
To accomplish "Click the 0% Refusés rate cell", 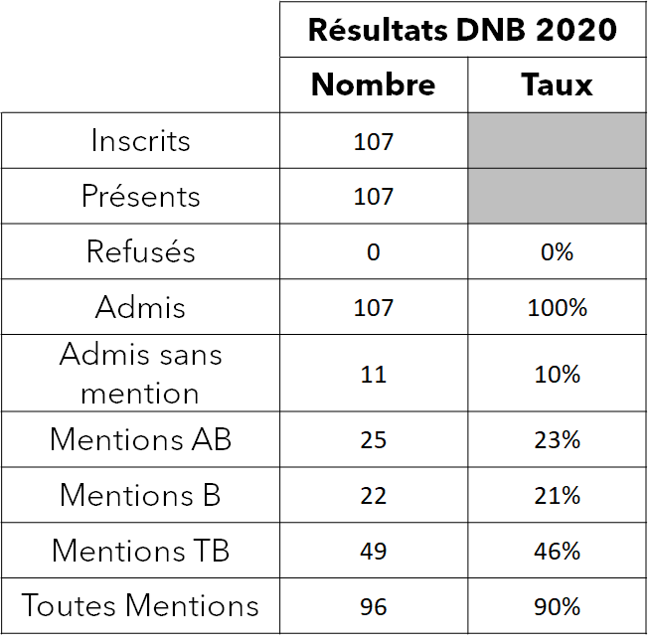I will point(557,251).
